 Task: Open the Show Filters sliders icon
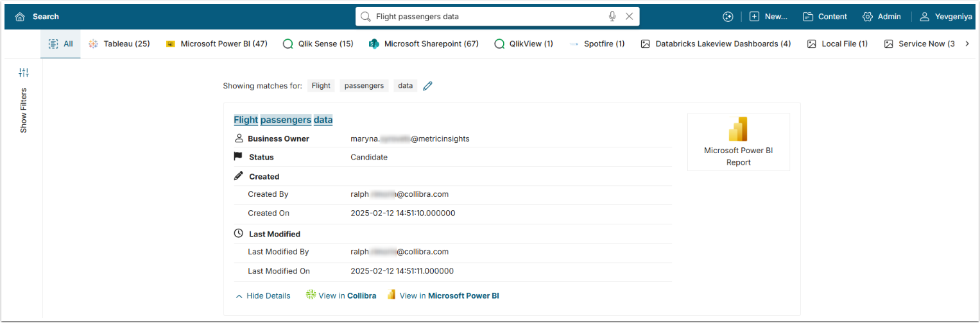click(24, 72)
